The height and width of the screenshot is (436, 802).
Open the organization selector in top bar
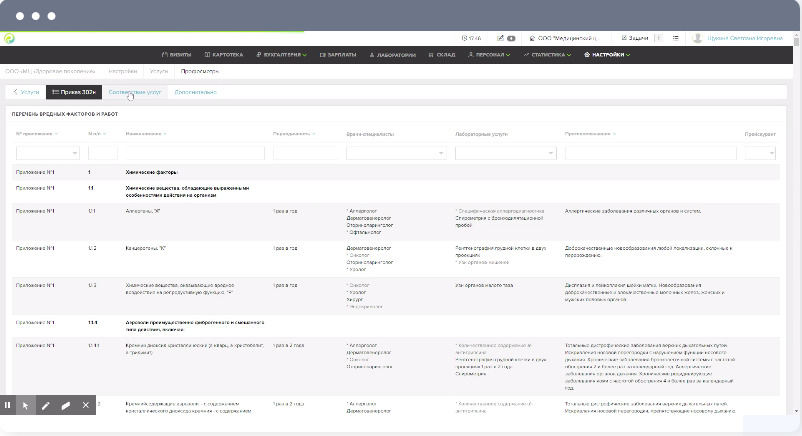[x=564, y=38]
